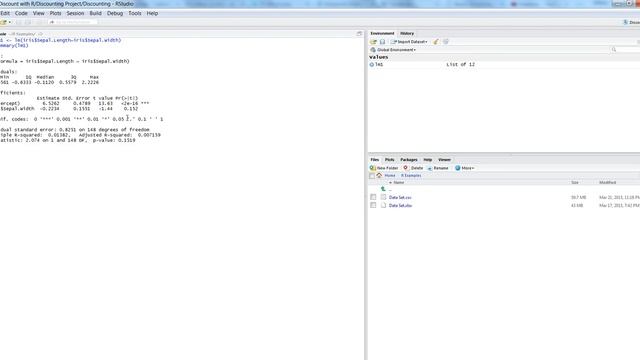Create a New Folder in Files pane
This screenshot has height=360, width=640.
click(x=384, y=168)
